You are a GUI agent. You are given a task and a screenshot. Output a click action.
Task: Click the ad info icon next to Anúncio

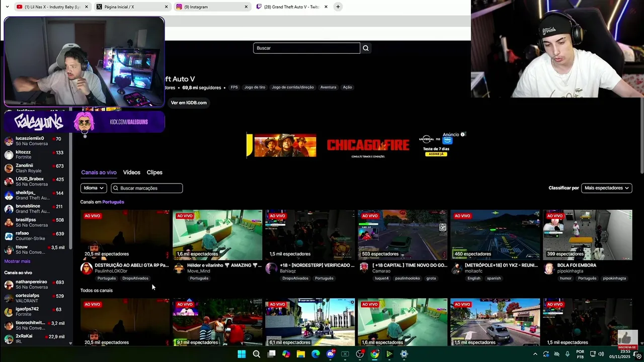point(463,134)
